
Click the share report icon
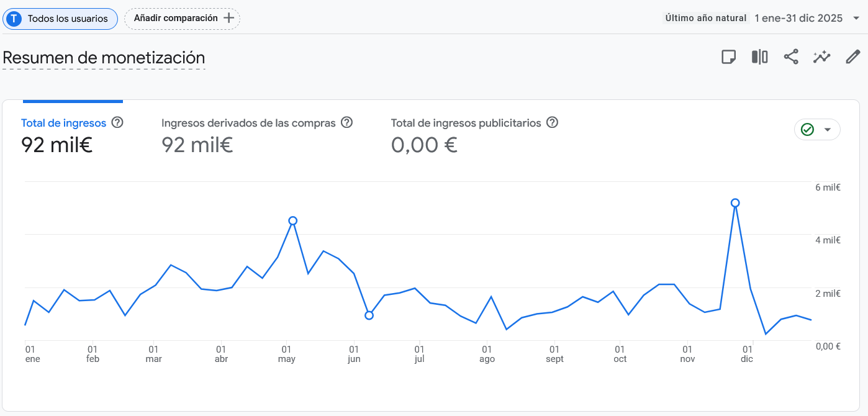(790, 57)
